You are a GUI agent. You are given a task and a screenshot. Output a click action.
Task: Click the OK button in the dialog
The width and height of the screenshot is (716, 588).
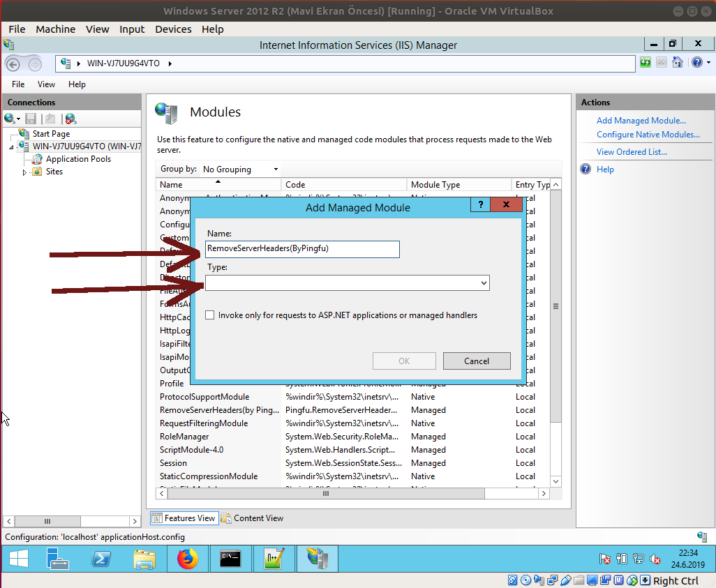pyautogui.click(x=404, y=361)
